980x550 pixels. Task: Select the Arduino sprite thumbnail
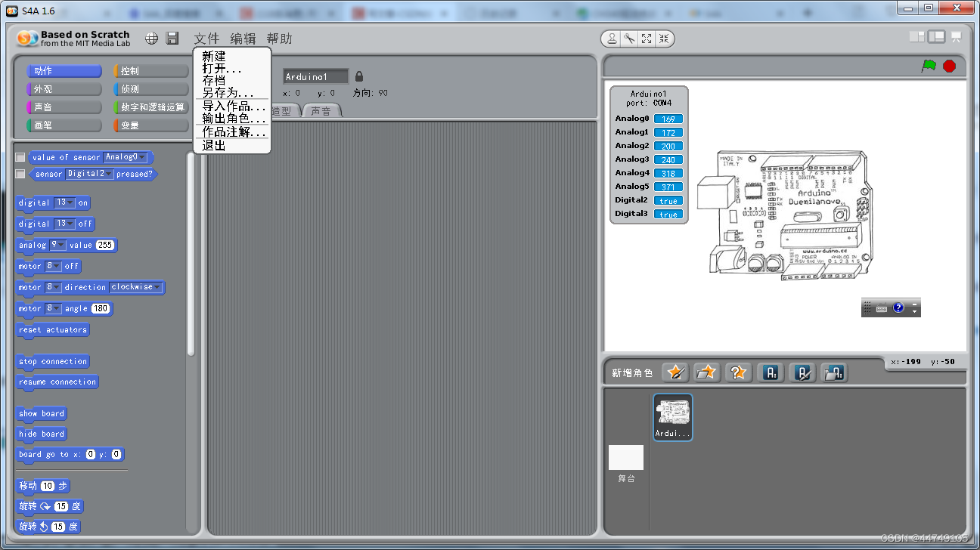(673, 417)
